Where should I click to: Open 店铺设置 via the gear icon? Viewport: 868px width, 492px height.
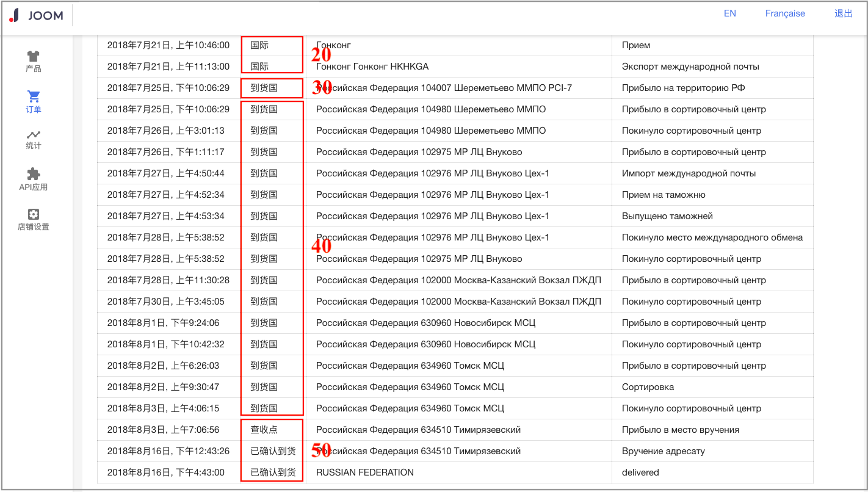click(34, 214)
